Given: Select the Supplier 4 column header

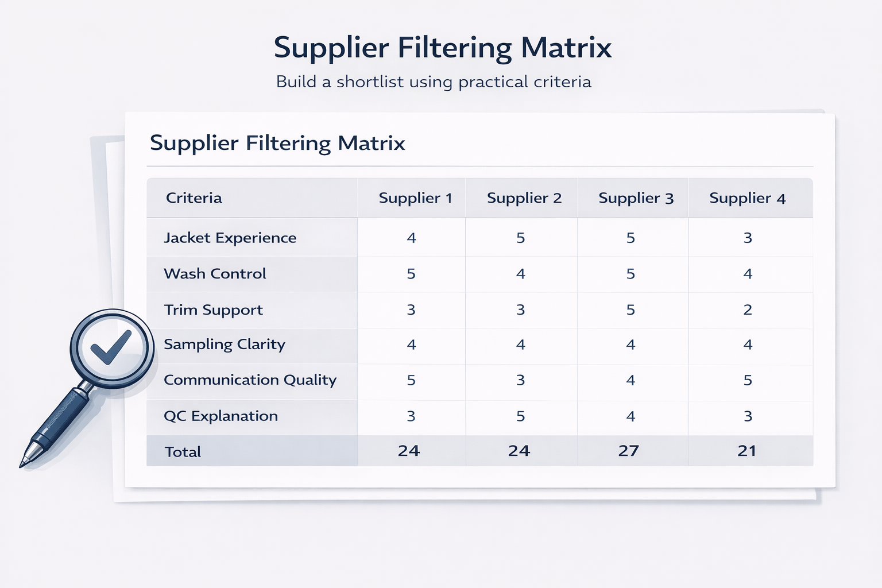Looking at the screenshot, I should coord(747,198).
